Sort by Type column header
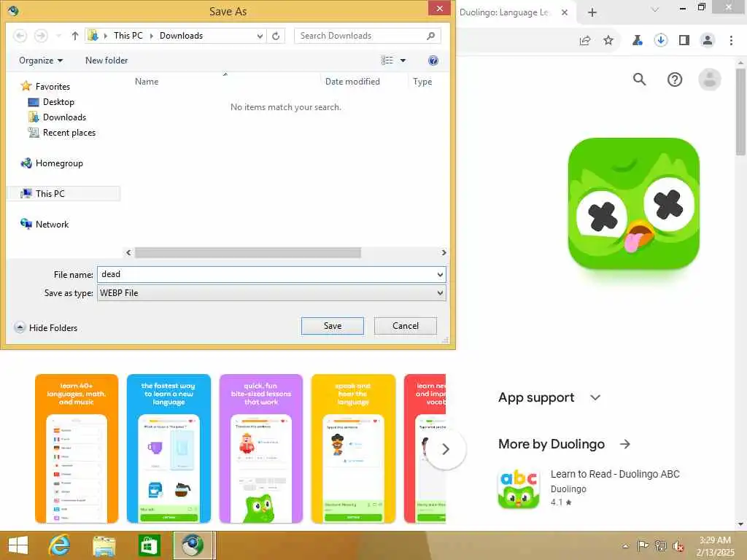 click(422, 82)
